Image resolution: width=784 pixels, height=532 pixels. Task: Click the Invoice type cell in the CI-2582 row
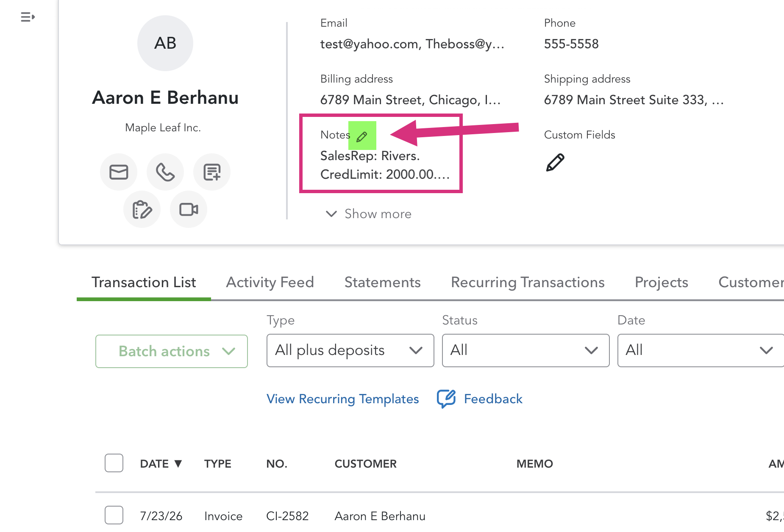tap(223, 516)
